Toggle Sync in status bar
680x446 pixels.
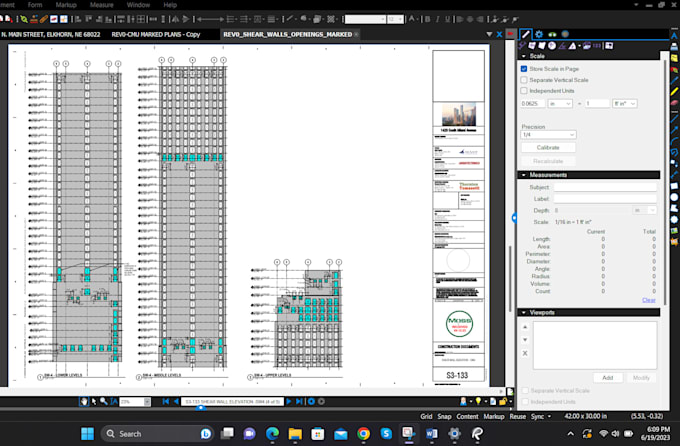(x=537, y=416)
